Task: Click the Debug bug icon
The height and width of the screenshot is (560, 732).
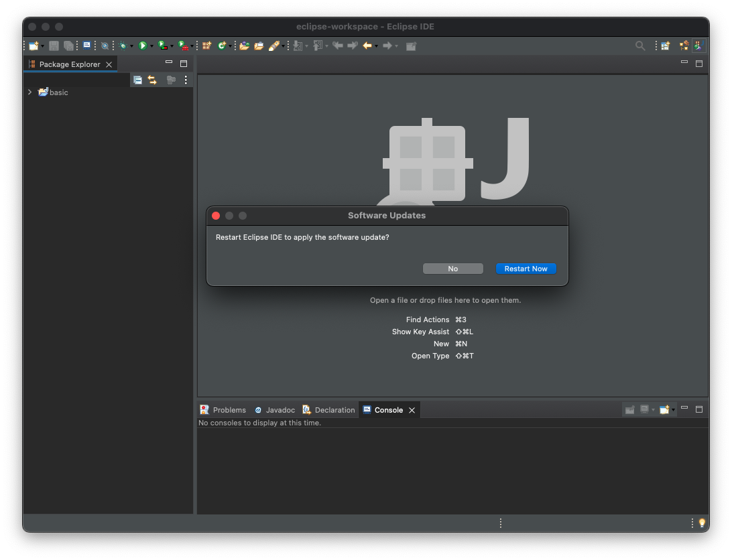Action: [123, 46]
